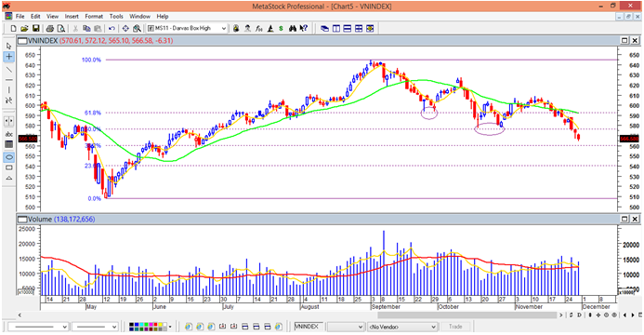Viewport: 644px width, 335px height.
Task: Select the crosshair plus tool
Action: click(x=9, y=57)
